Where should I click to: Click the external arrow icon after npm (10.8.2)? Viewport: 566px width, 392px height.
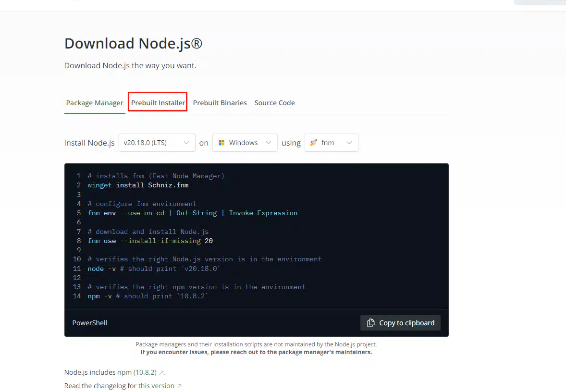(161, 372)
